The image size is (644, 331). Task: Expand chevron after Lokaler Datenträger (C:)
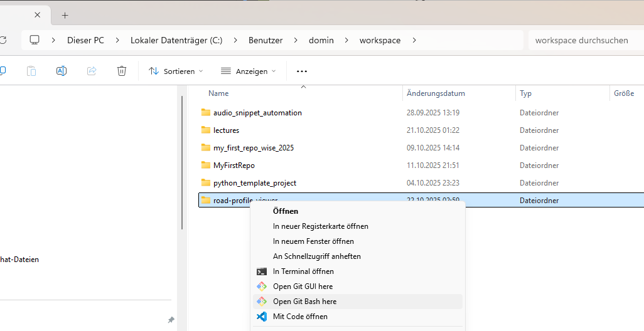point(235,40)
